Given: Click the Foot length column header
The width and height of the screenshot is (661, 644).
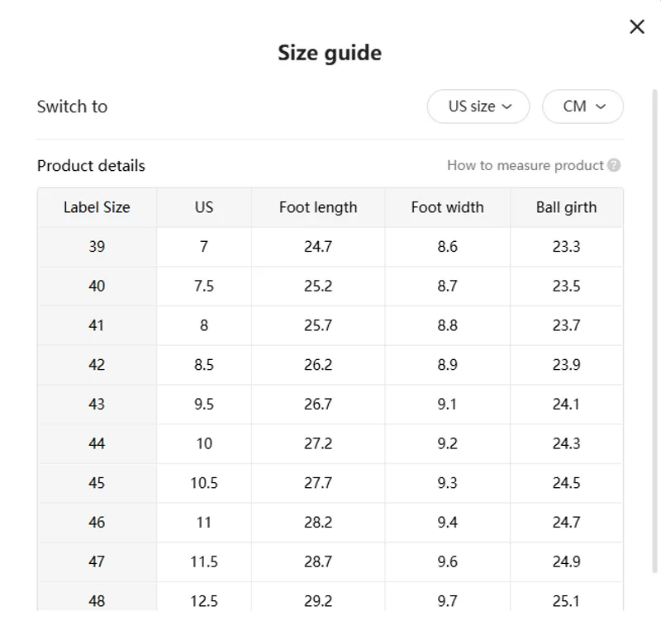Looking at the screenshot, I should pyautogui.click(x=318, y=207).
